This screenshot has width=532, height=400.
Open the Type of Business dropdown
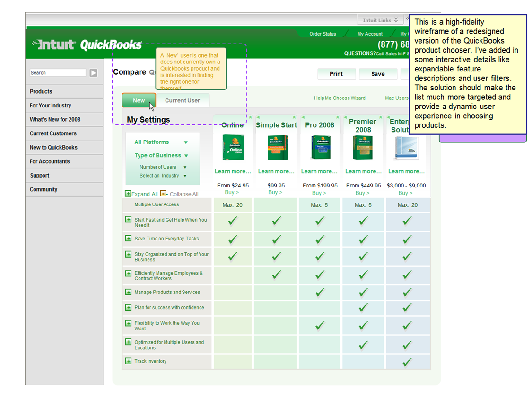coord(186,156)
